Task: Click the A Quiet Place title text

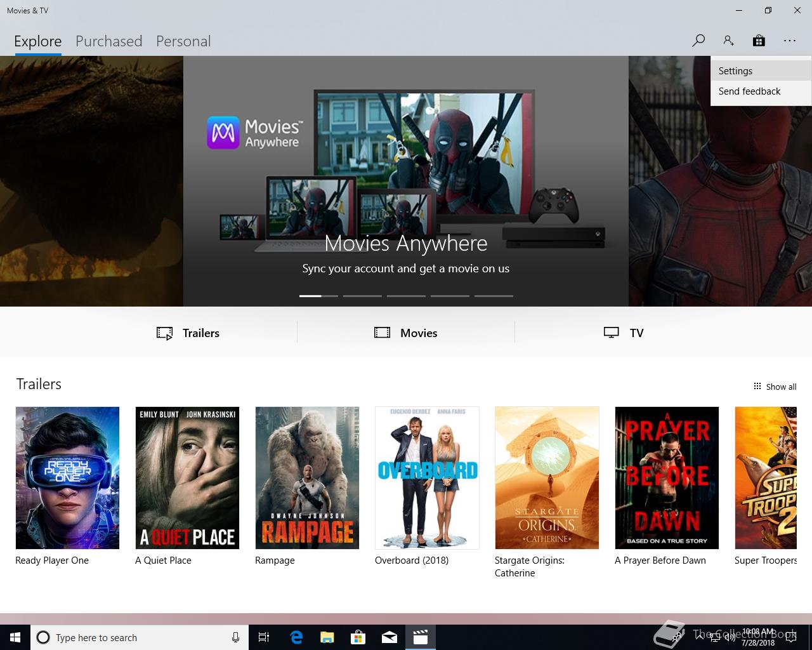Action: click(x=163, y=560)
